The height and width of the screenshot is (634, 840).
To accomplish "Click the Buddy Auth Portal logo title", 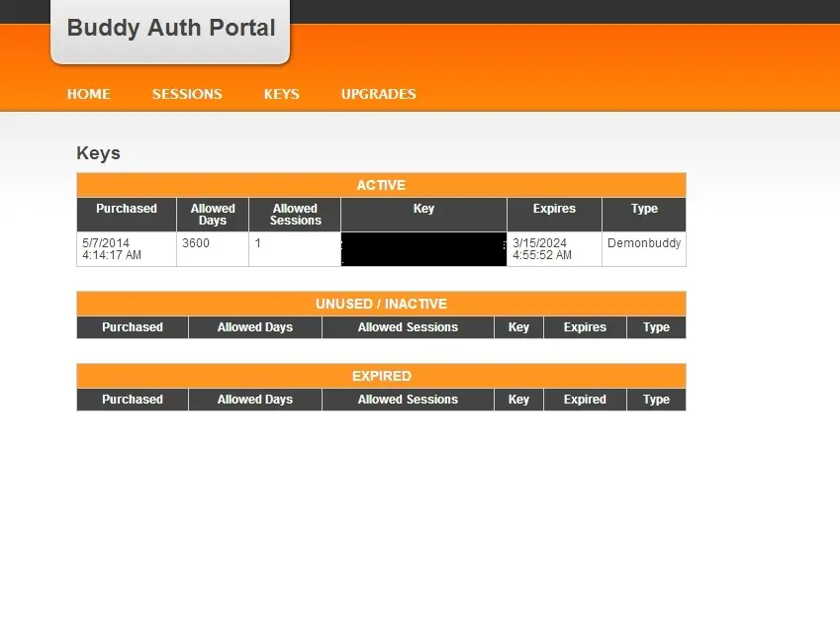I will click(x=170, y=28).
